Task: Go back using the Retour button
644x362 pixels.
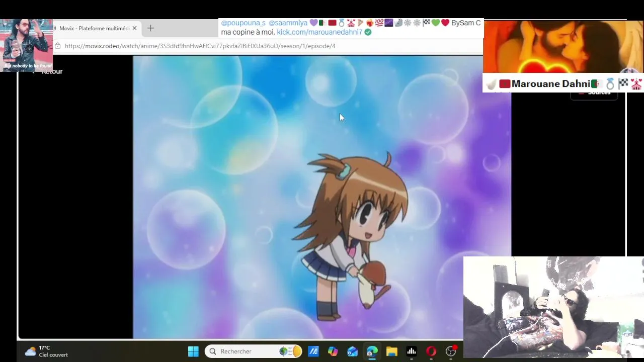Action: [x=48, y=71]
